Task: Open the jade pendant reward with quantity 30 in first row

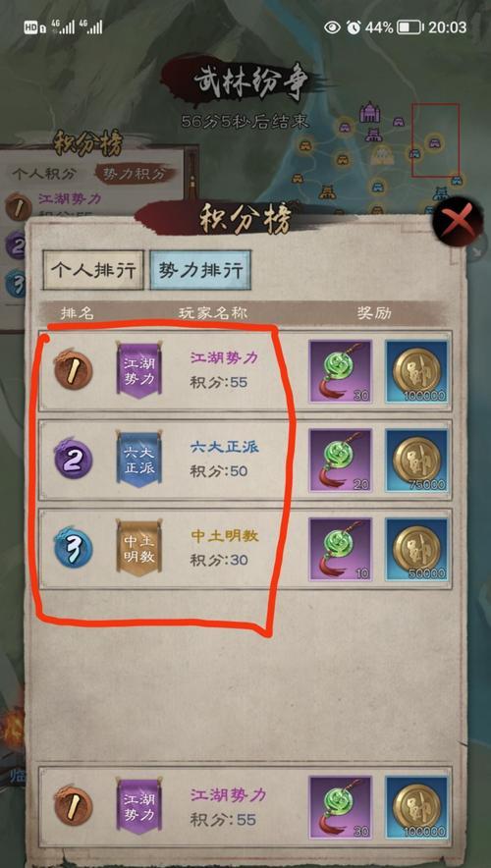Action: 341,371
